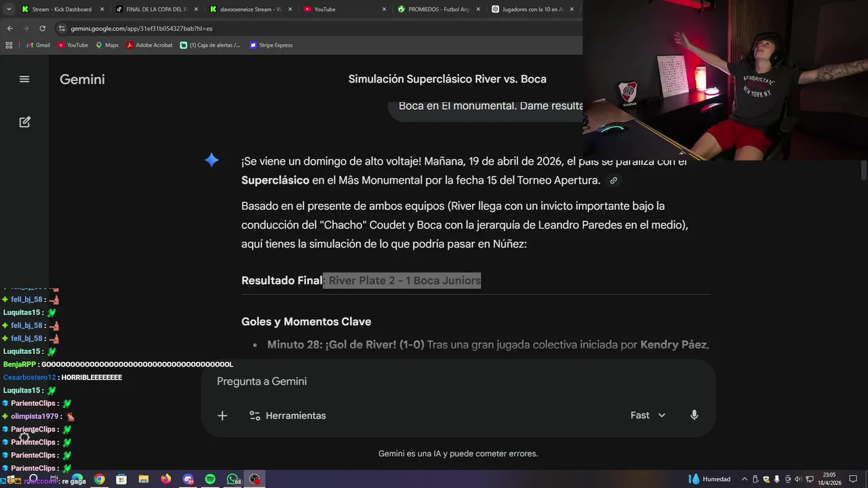Switch to Jugadores con la 10 tab
868x488 pixels.
click(532, 9)
